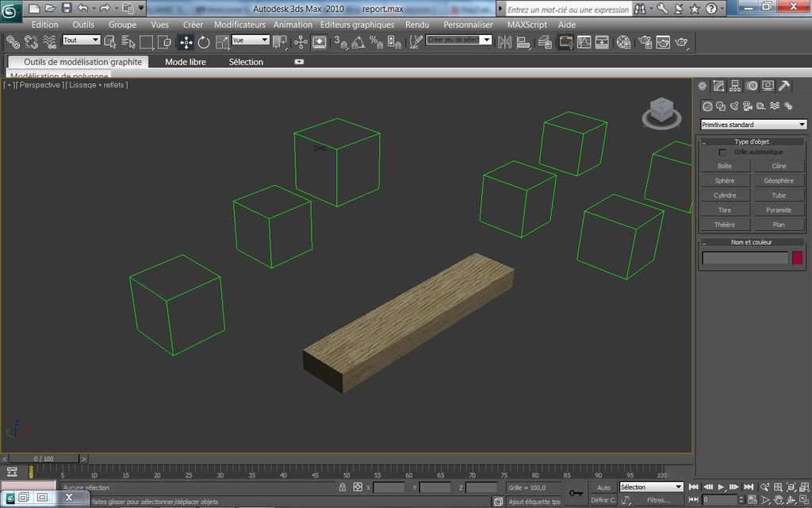This screenshot has height=508, width=812.
Task: Click the time slider showing 0 / 100
Action: [x=44, y=459]
